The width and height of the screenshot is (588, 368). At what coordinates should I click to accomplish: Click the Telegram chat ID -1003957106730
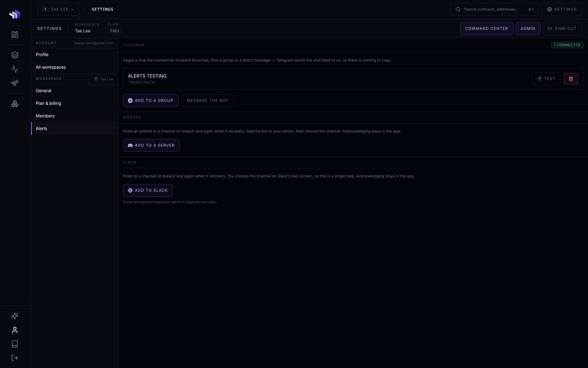click(x=142, y=82)
